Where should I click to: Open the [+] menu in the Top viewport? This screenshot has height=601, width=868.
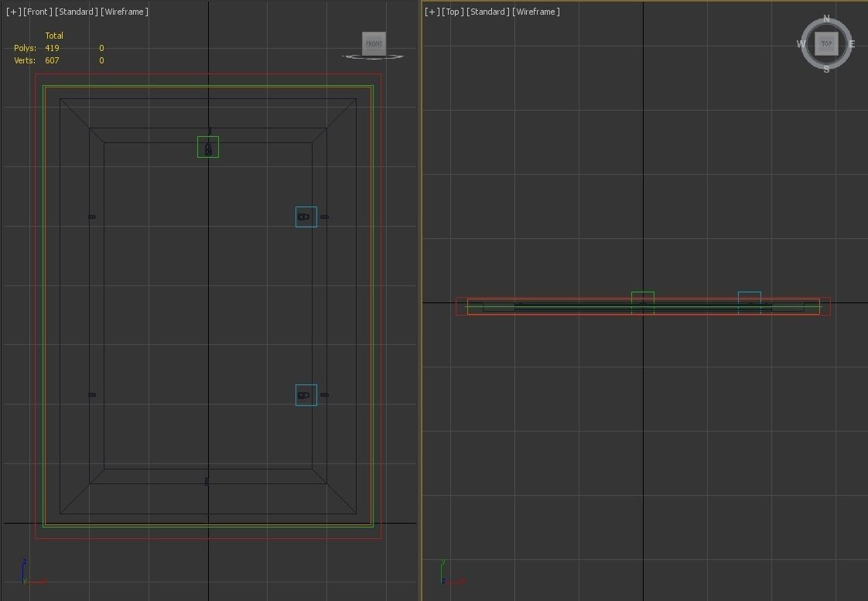(x=432, y=12)
